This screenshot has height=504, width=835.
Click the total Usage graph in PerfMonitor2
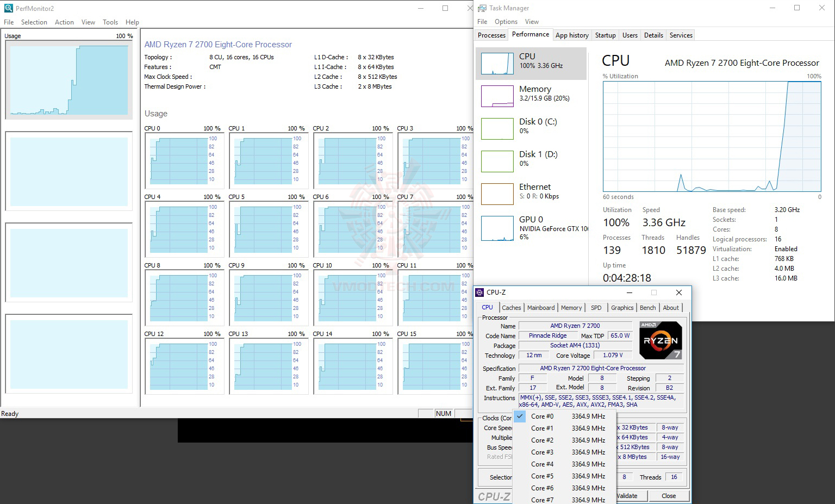point(69,80)
